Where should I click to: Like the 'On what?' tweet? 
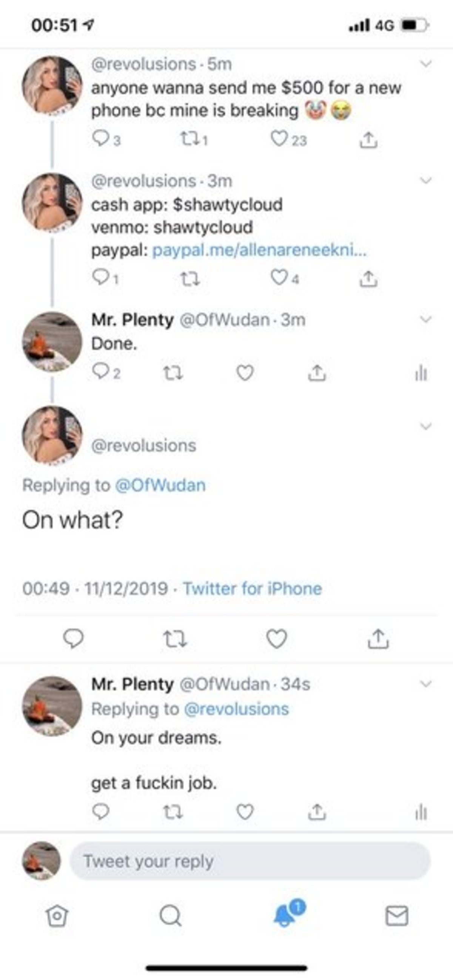[x=276, y=639]
